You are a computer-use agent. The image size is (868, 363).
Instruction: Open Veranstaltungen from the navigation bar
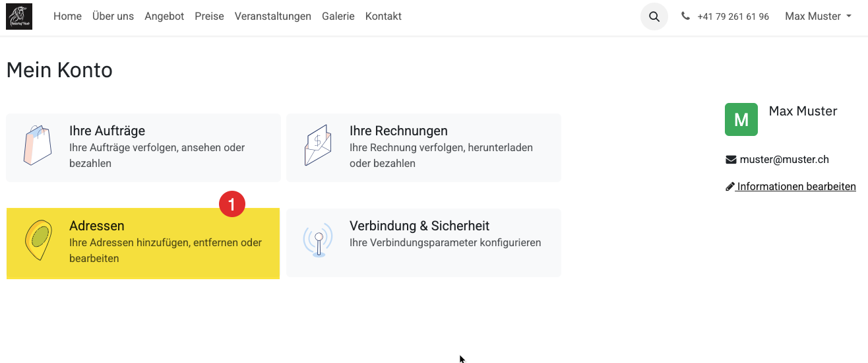coord(272,16)
